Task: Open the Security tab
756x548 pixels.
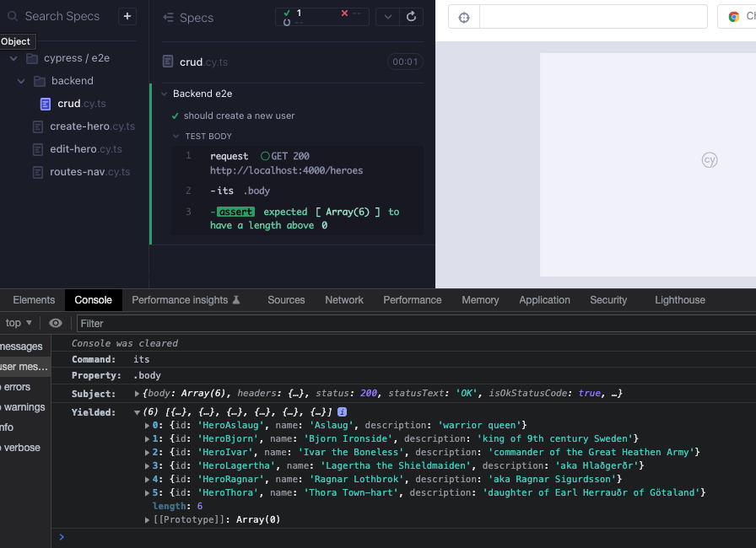Action: (x=608, y=300)
